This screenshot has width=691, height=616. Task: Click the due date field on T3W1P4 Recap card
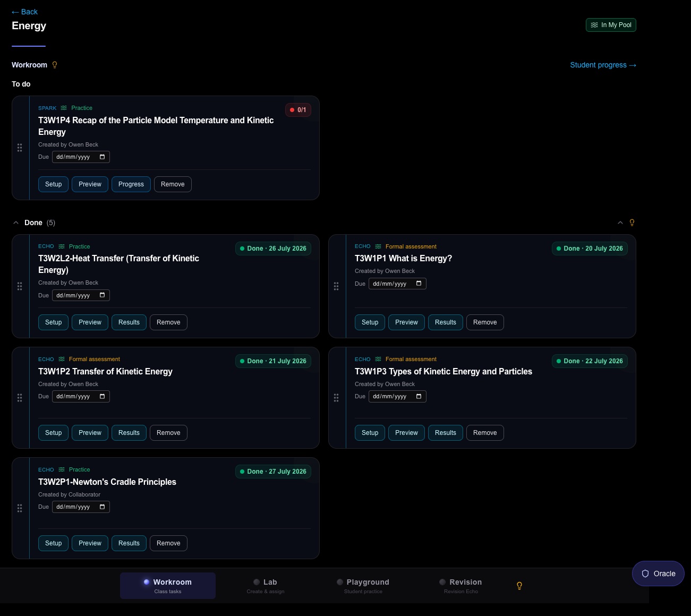click(81, 157)
